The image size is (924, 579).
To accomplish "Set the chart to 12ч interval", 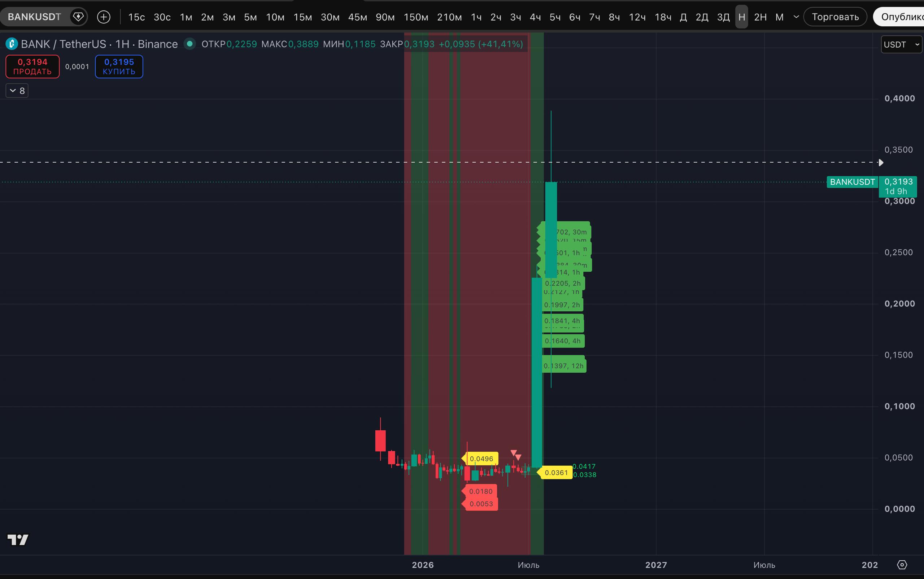I will (x=637, y=17).
